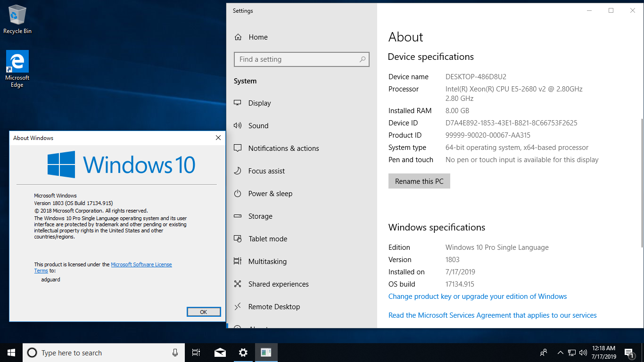Click the Sound speaker icon in sidebar
The width and height of the screenshot is (644, 362).
tap(238, 126)
